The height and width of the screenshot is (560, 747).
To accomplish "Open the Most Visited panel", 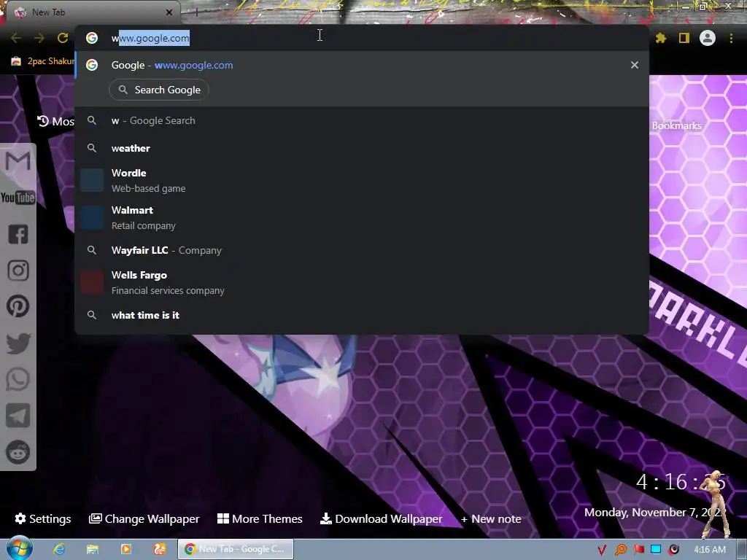I will [55, 122].
